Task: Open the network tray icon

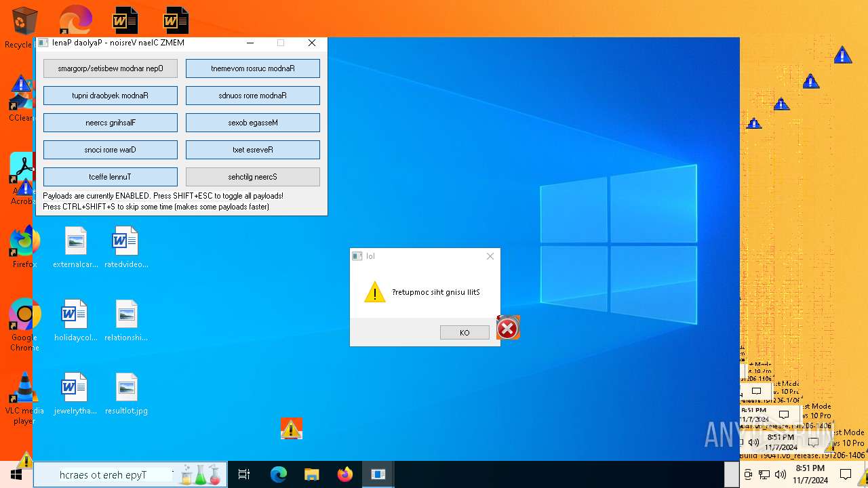Action: pos(764,474)
